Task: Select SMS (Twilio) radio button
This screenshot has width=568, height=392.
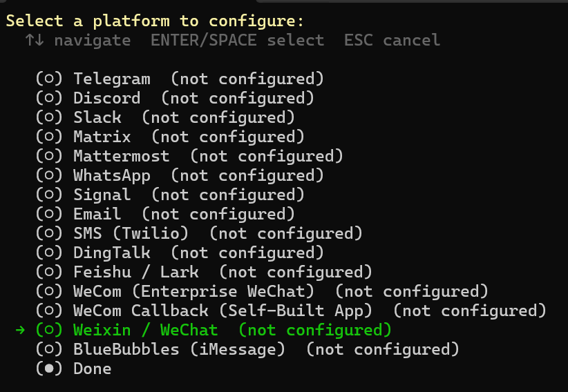Action: click(x=49, y=233)
